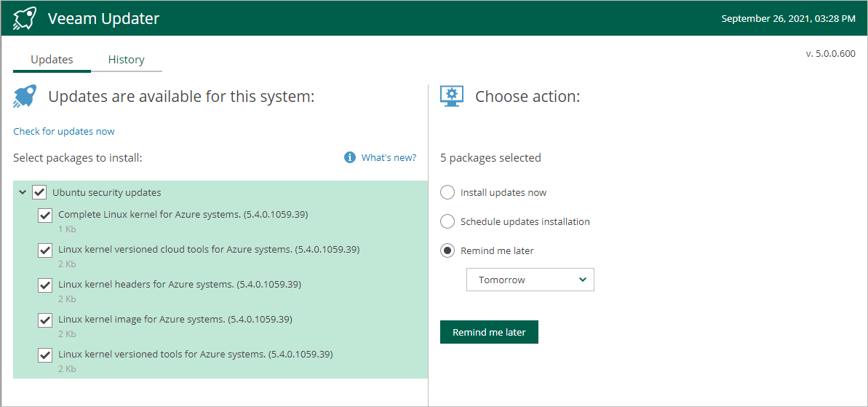The height and width of the screenshot is (407, 868).
Task: Click Linux kernel versioned tools for Azure text
Action: click(196, 353)
